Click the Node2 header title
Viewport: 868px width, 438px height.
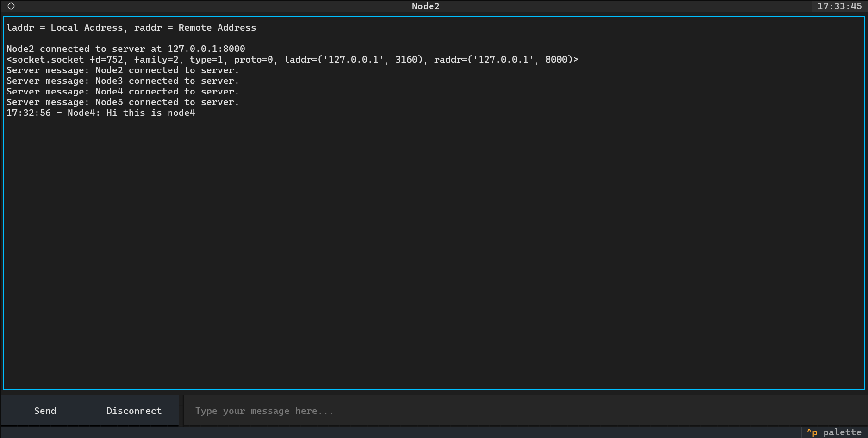click(425, 6)
